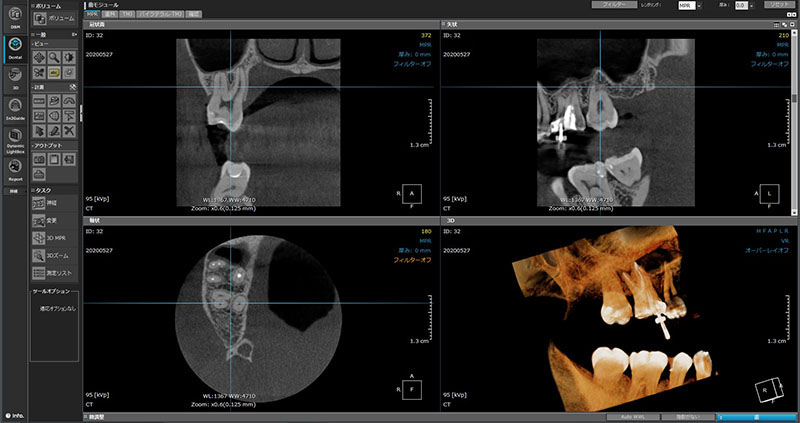Open the Dynamic LightBox module
The width and height of the screenshot is (800, 423).
16,141
